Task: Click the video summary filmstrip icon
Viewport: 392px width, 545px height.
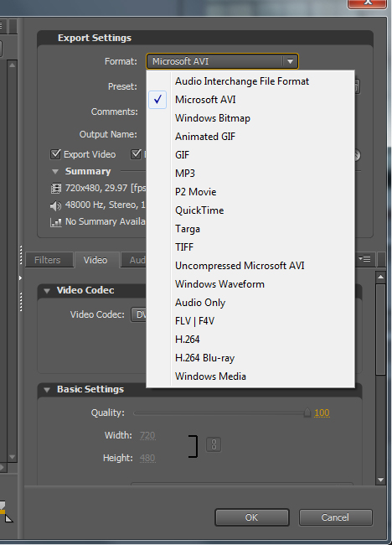Action: click(56, 189)
